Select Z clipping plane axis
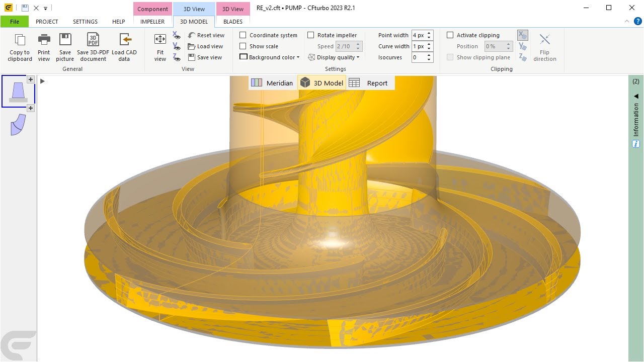 [x=523, y=57]
